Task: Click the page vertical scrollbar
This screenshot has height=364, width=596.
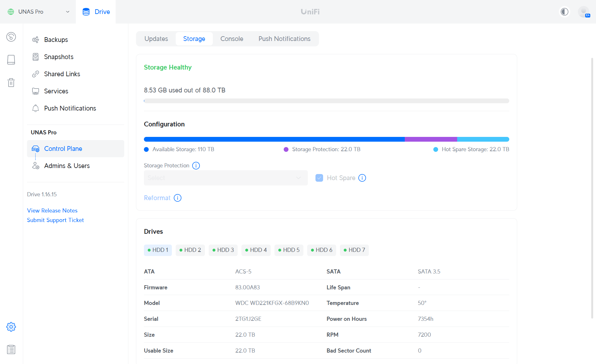Action: [x=592, y=187]
